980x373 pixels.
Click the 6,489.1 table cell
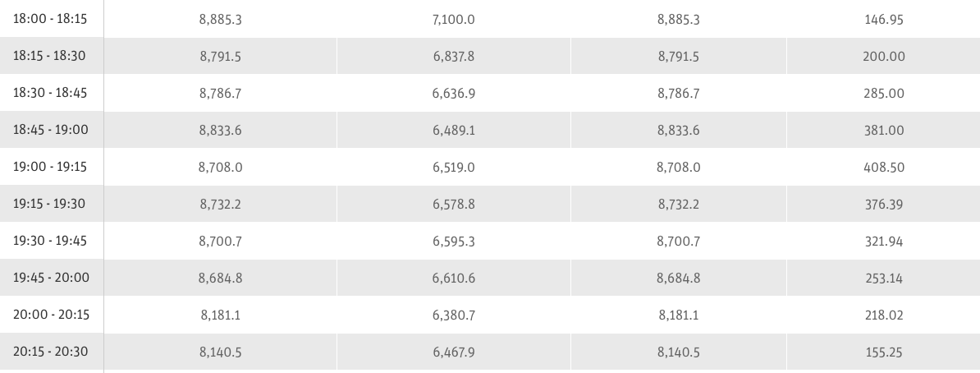click(460, 130)
